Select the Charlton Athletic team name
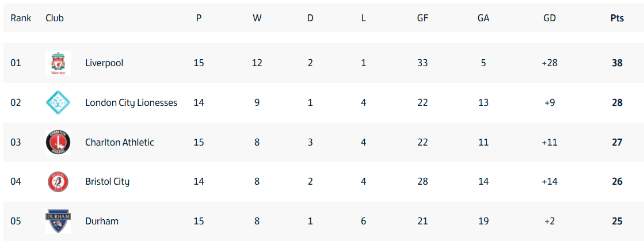This screenshot has width=644, height=248. [120, 142]
